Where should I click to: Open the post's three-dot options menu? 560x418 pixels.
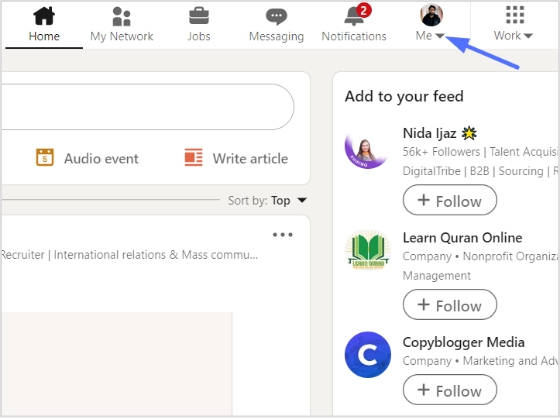click(282, 235)
